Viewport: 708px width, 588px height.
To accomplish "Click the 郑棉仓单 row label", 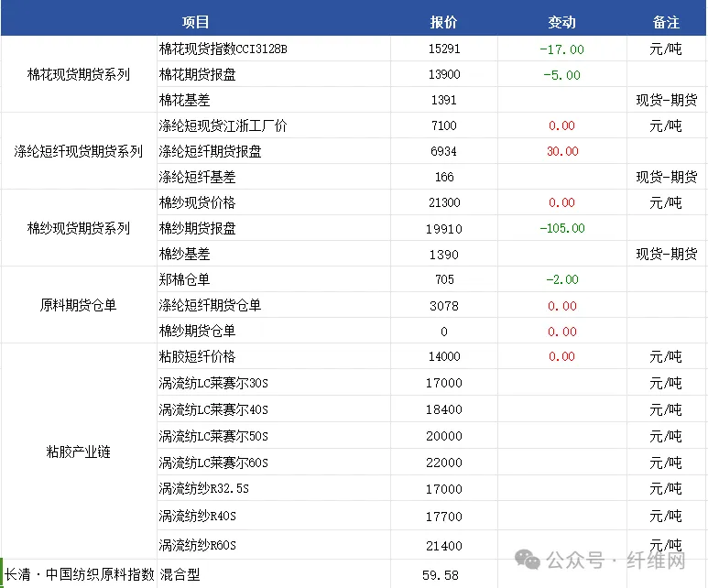I will coord(184,279).
